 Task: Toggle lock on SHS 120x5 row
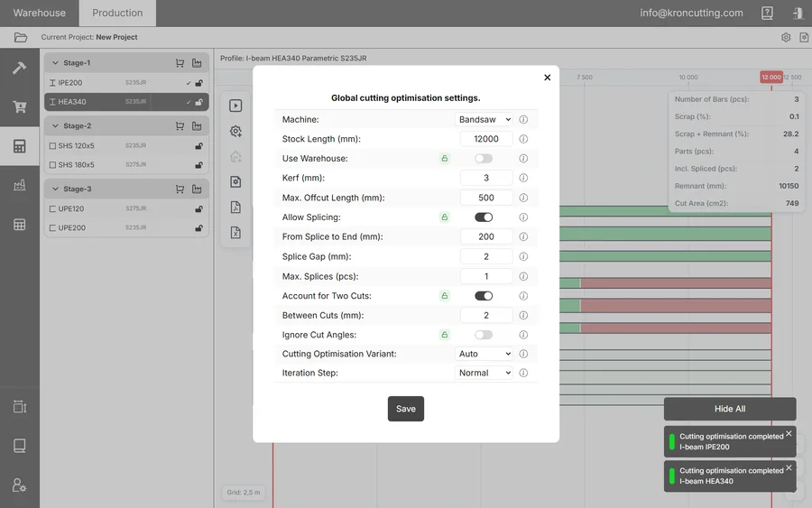click(x=198, y=146)
